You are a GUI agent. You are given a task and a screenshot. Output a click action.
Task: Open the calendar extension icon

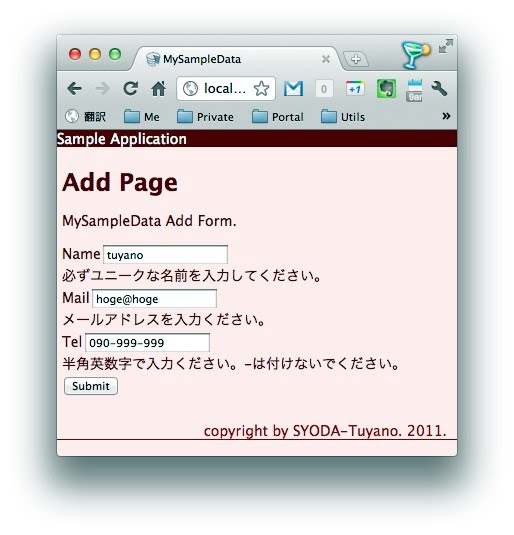(414, 90)
